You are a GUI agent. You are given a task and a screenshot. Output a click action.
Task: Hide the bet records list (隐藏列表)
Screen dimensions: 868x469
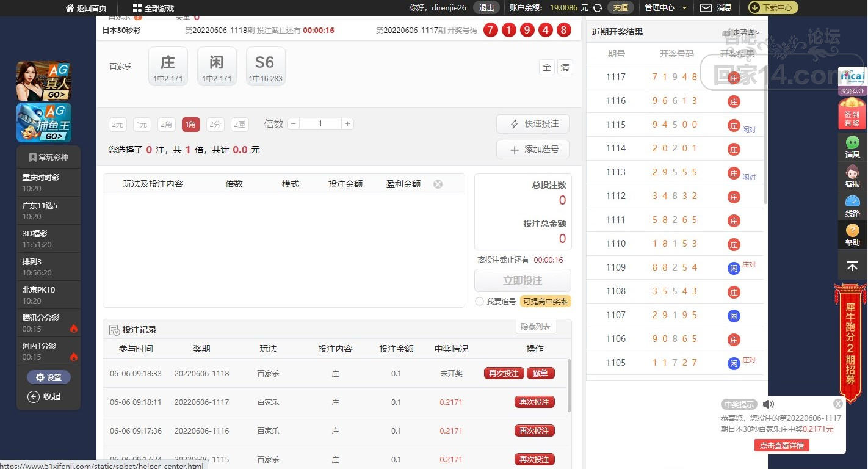[x=535, y=327]
